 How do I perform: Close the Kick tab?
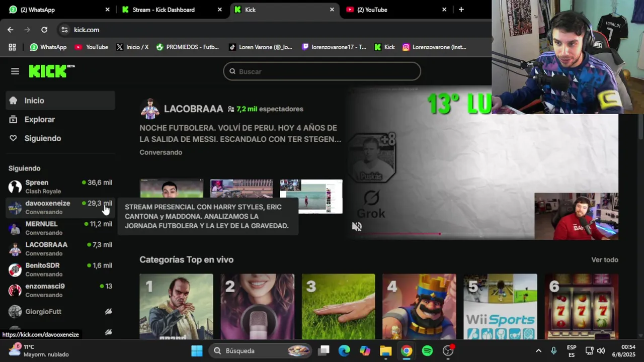(x=332, y=10)
